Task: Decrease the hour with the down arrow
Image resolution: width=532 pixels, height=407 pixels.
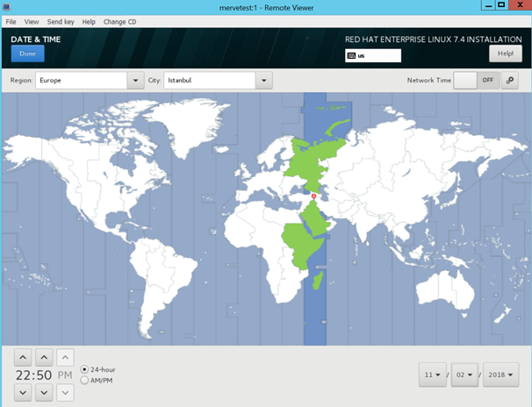Action: click(x=23, y=392)
